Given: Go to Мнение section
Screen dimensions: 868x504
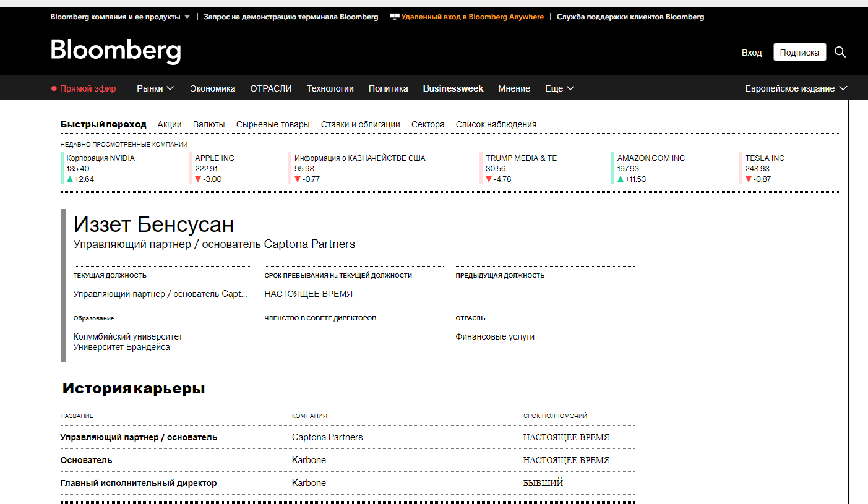Looking at the screenshot, I should 514,88.
